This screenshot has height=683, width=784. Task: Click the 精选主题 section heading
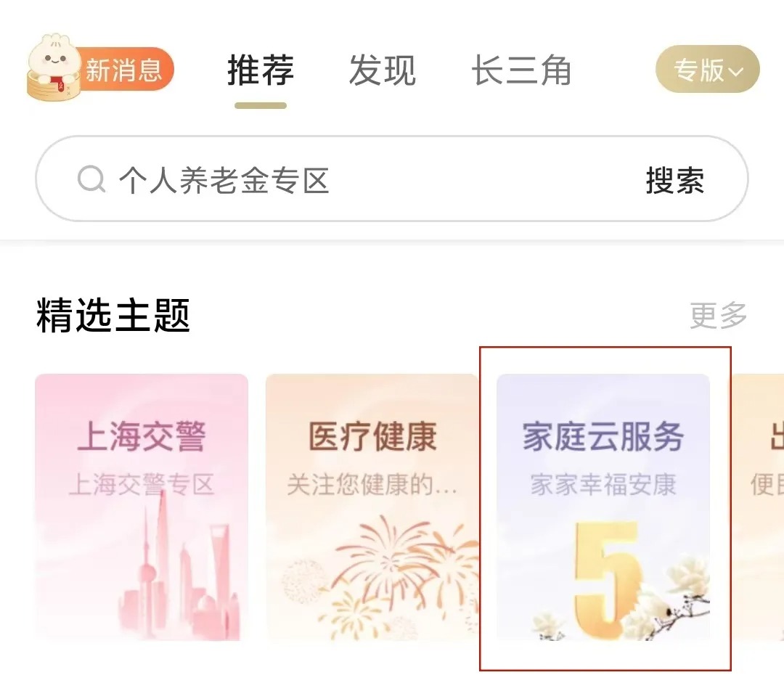(113, 315)
